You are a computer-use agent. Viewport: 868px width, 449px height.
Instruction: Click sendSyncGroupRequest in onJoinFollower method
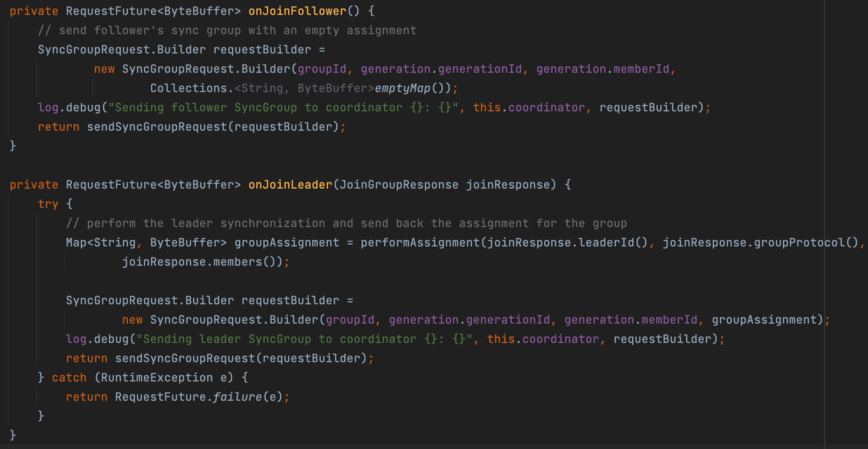pyautogui.click(x=157, y=127)
